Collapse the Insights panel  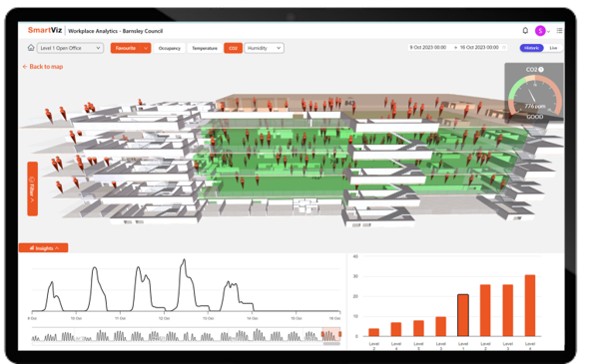(x=44, y=248)
